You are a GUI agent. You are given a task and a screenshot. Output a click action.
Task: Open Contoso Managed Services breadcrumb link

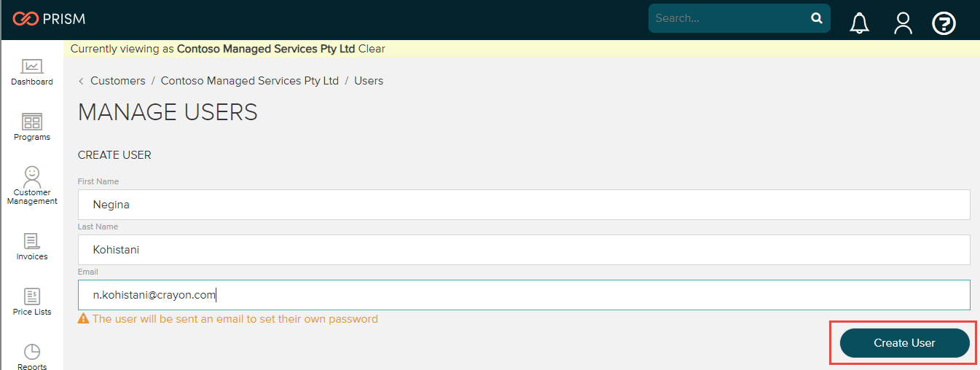(250, 81)
